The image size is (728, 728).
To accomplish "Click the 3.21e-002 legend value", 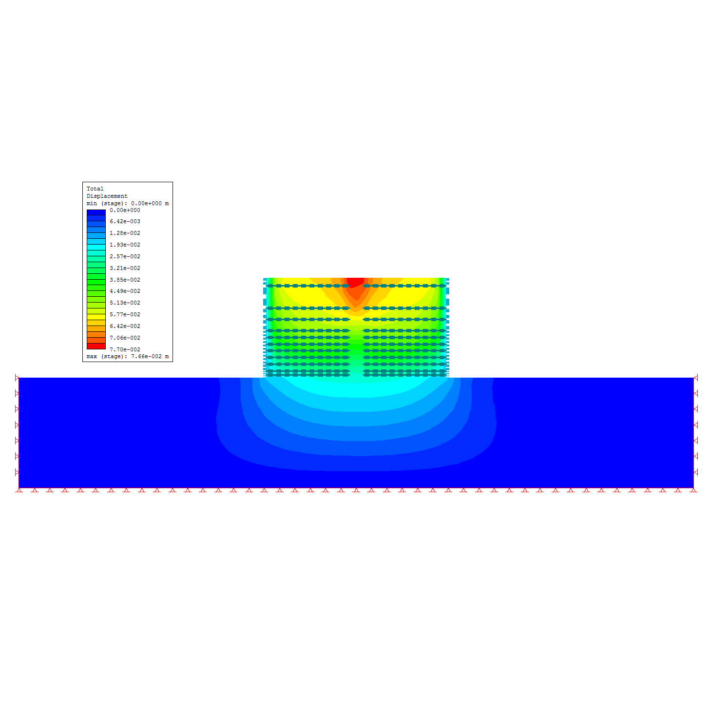I will pos(125,268).
